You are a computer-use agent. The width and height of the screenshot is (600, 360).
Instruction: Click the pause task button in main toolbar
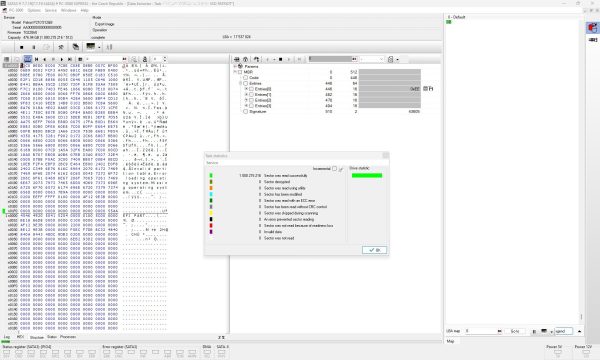pyautogui.click(x=34, y=47)
